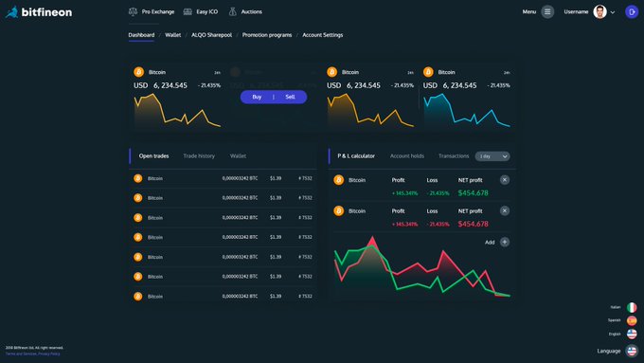Switch to ALQO Sharepool
This screenshot has width=644, height=363.
[211, 35]
